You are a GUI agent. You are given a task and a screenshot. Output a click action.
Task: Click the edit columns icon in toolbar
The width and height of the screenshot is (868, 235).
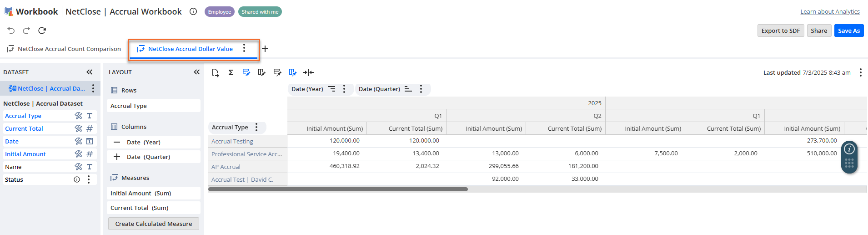(262, 72)
